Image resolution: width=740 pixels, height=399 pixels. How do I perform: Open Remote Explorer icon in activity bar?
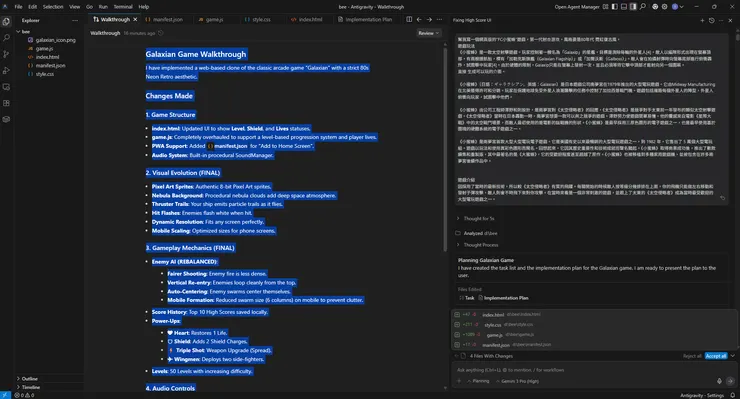click(6, 87)
